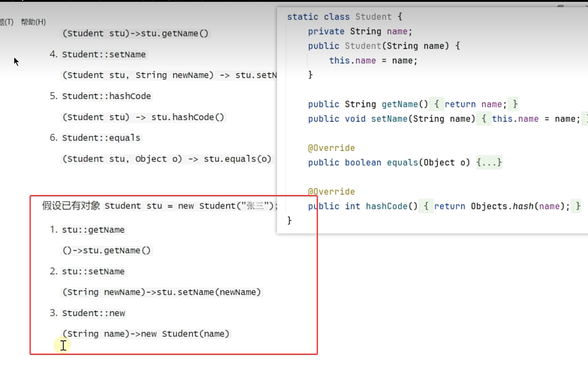Select list item stu::setName

pyautogui.click(x=93, y=271)
